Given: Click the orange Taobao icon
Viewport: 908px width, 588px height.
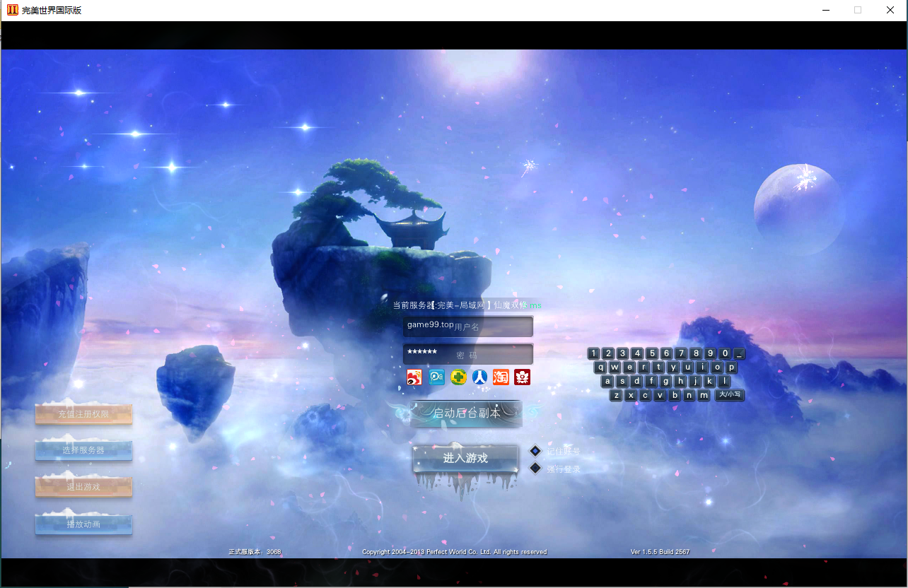Looking at the screenshot, I should [x=501, y=377].
